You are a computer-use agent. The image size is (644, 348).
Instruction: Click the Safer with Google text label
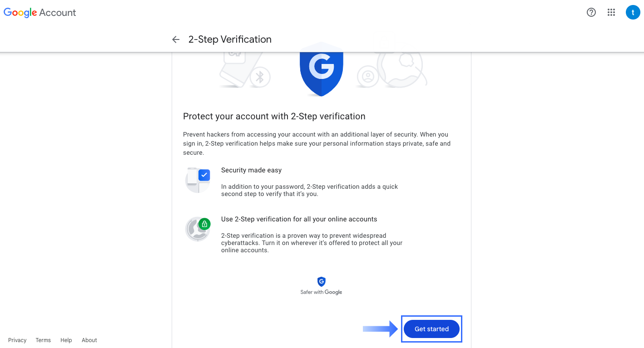pyautogui.click(x=321, y=292)
